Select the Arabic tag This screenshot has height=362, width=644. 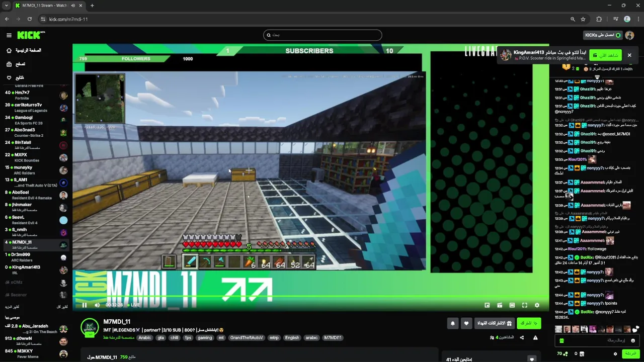pos(145,338)
